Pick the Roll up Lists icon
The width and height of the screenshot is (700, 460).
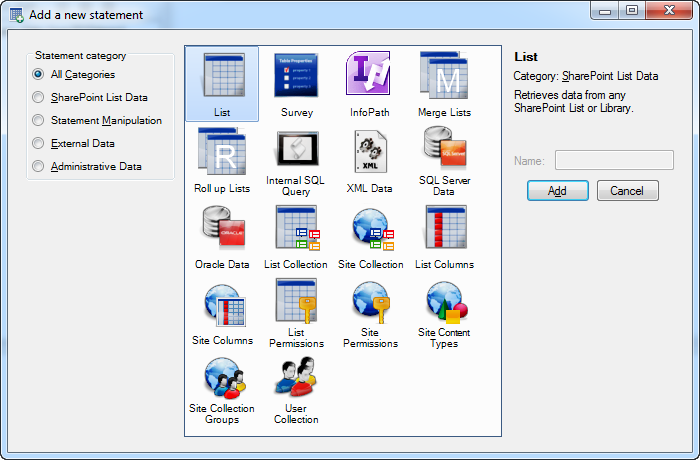(222, 154)
